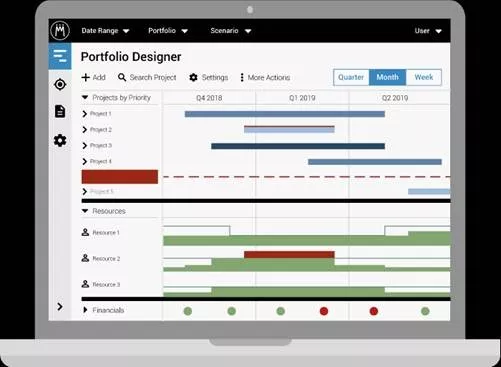Expand the sidebar with bottom chevron
The image size is (501, 367).
click(x=60, y=306)
